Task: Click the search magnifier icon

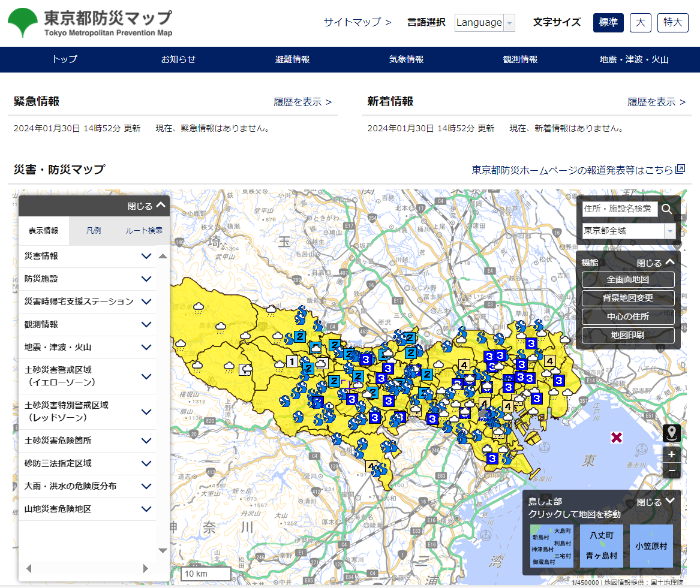Action: coord(666,209)
